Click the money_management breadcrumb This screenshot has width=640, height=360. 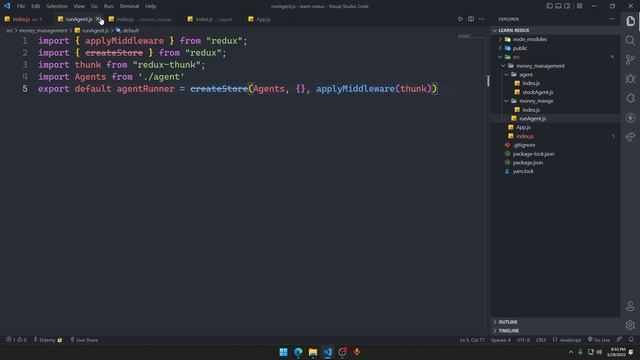[43, 31]
